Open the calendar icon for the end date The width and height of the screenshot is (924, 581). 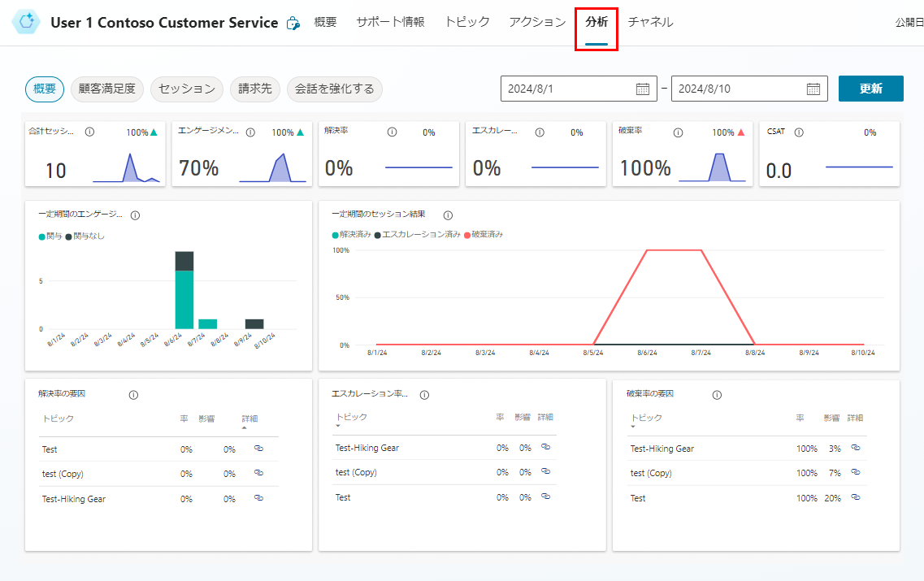click(813, 89)
